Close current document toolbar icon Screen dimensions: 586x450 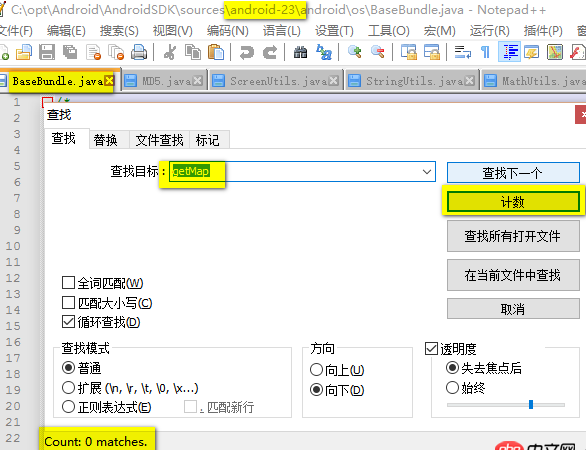click(x=93, y=52)
